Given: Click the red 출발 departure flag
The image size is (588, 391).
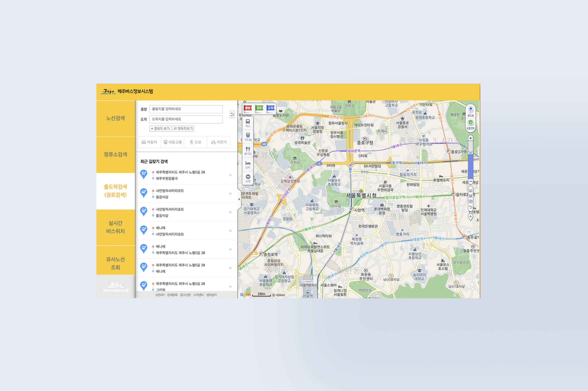Looking at the screenshot, I should [x=248, y=108].
